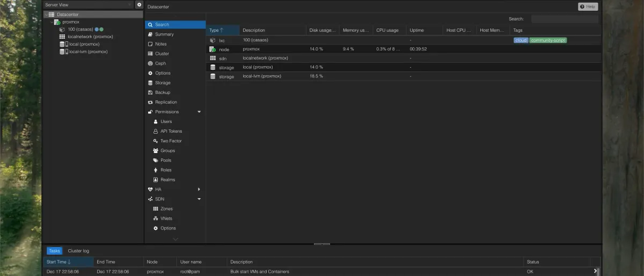Sort by the Memory usage column header

[x=356, y=30]
